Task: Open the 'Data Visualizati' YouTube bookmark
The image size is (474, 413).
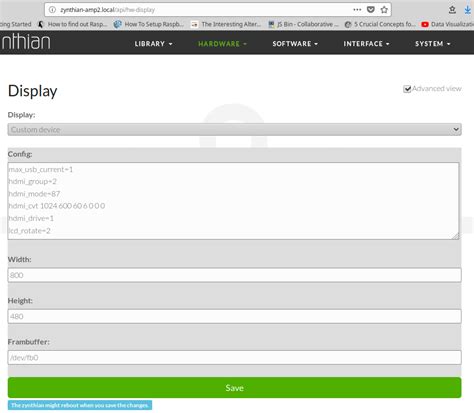Action: click(x=447, y=24)
